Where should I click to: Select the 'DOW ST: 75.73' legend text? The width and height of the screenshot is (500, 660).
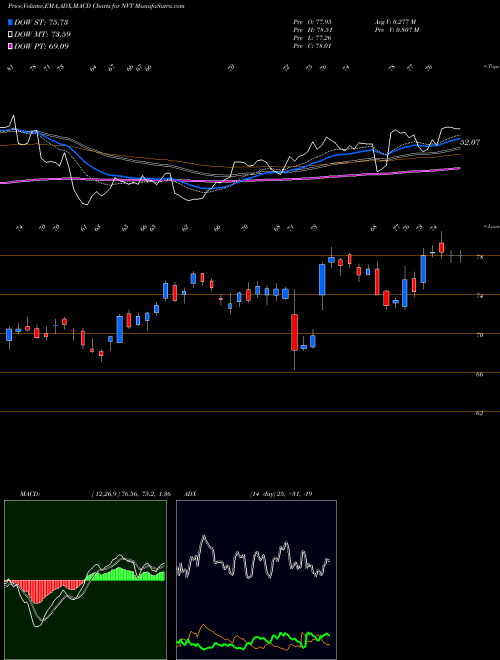click(41, 22)
